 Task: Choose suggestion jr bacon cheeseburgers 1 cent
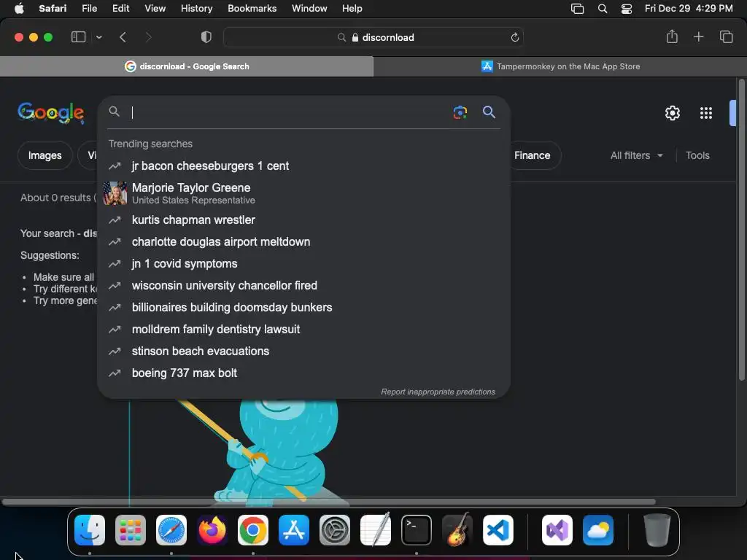303,166
